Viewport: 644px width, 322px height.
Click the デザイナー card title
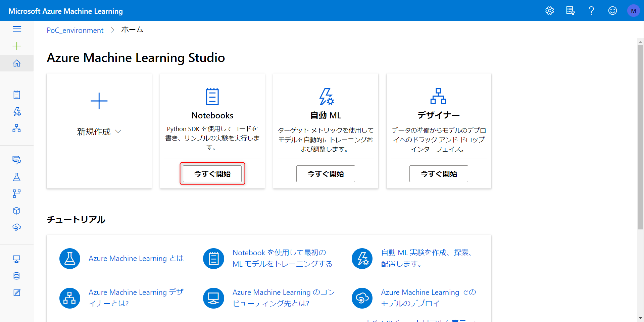click(x=439, y=115)
